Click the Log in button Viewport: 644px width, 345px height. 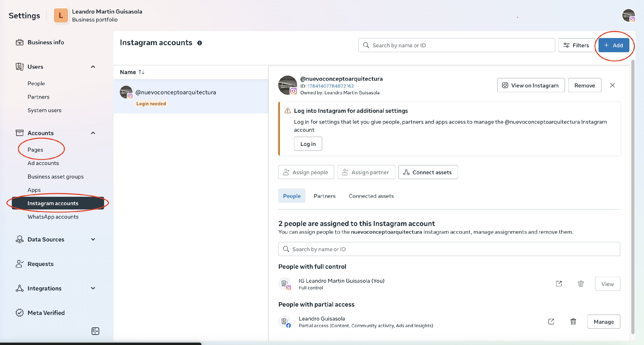tap(308, 144)
